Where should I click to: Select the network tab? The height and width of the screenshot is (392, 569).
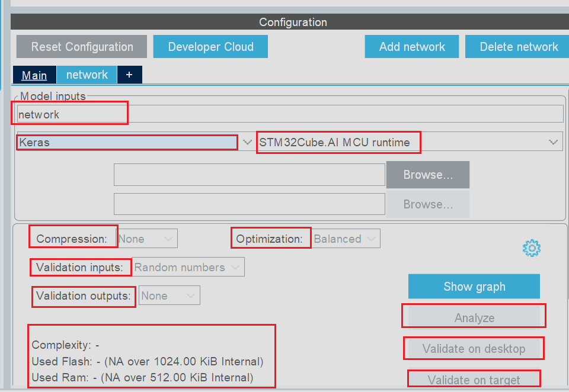coord(87,75)
